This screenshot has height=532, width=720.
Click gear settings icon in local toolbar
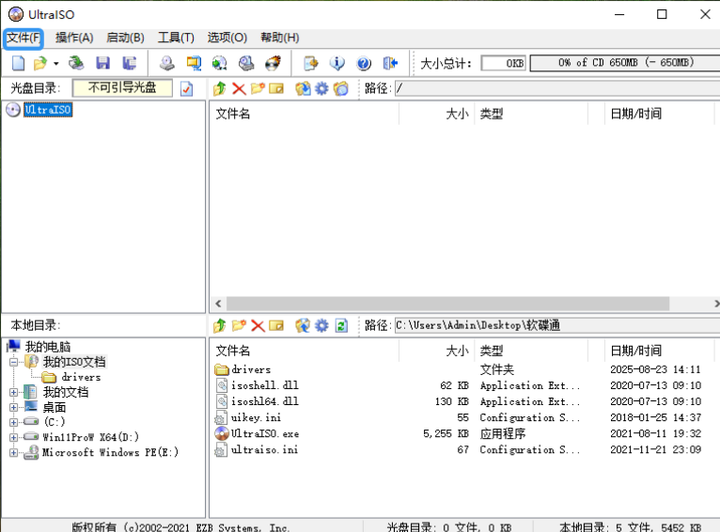click(x=321, y=325)
